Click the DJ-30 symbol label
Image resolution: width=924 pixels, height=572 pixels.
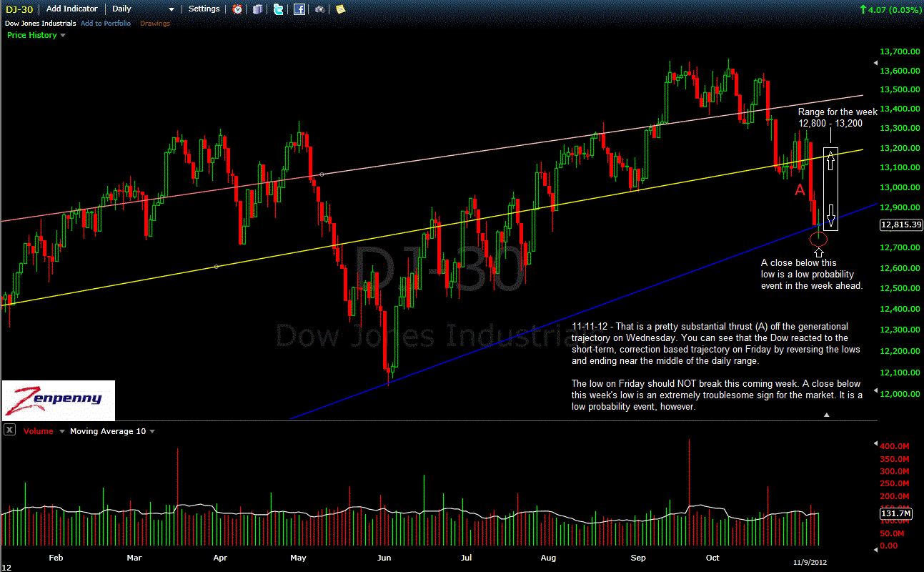tap(19, 9)
